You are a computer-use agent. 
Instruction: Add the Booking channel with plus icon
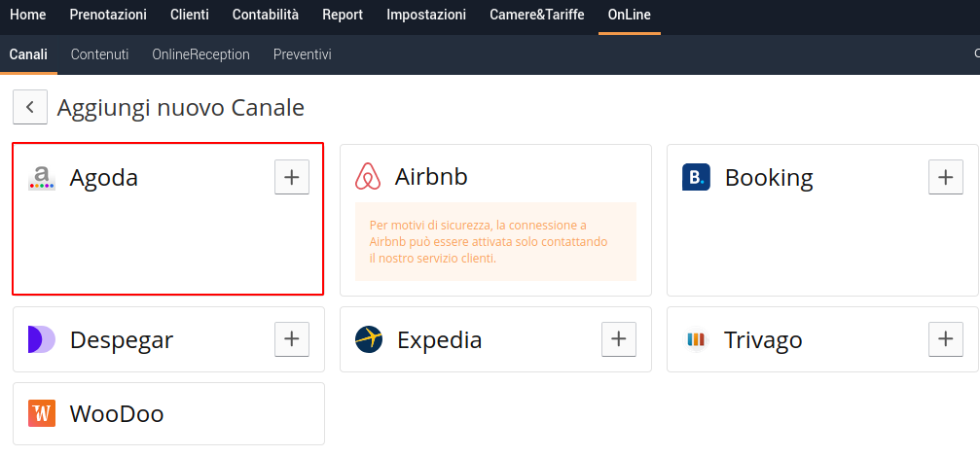point(946,177)
